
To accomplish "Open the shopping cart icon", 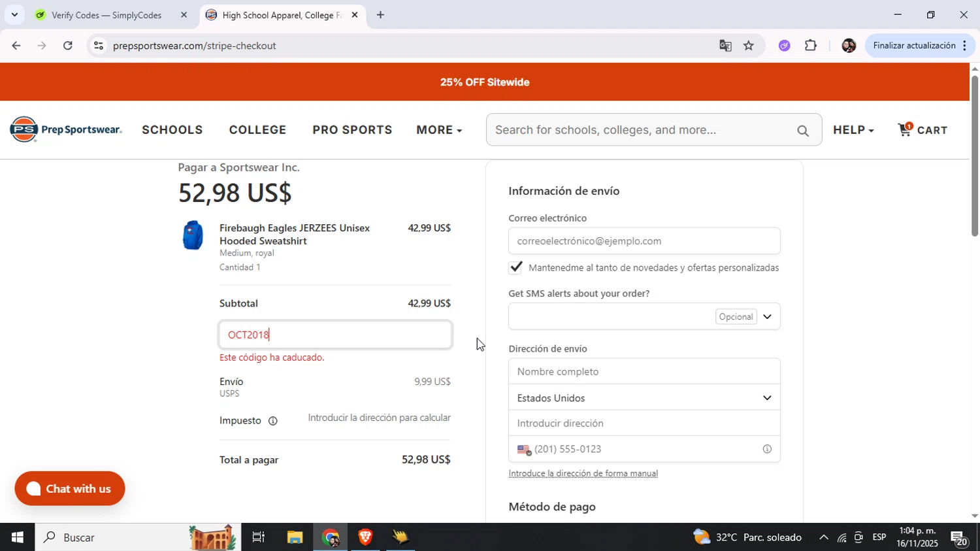I will pyautogui.click(x=906, y=129).
